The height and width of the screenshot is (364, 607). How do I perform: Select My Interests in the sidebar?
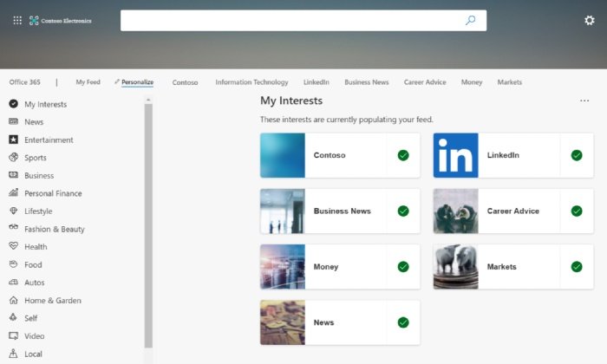tap(46, 104)
